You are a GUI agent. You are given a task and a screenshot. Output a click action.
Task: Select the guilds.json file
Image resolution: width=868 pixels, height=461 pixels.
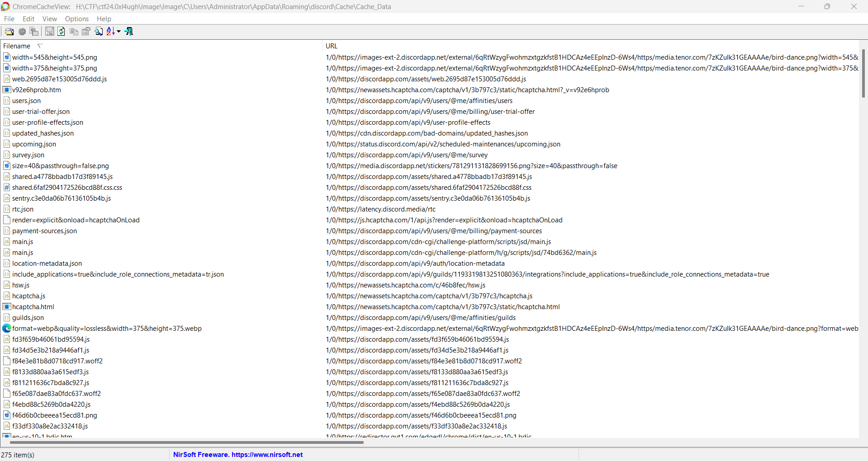pos(28,317)
